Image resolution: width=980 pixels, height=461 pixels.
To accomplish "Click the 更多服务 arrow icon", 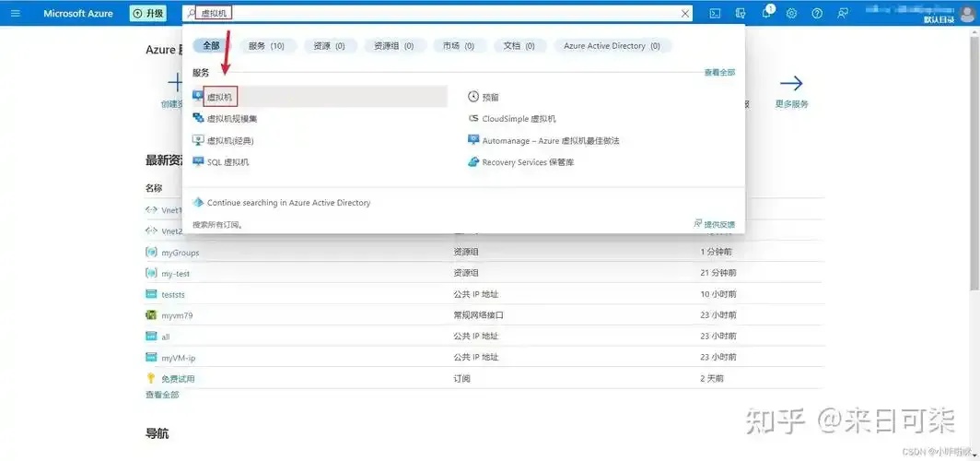I will point(791,83).
